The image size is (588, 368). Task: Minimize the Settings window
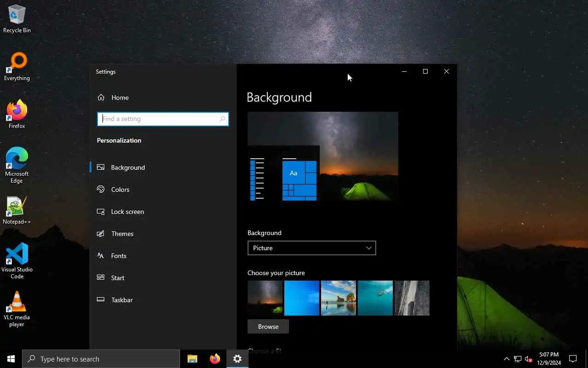[x=404, y=71]
